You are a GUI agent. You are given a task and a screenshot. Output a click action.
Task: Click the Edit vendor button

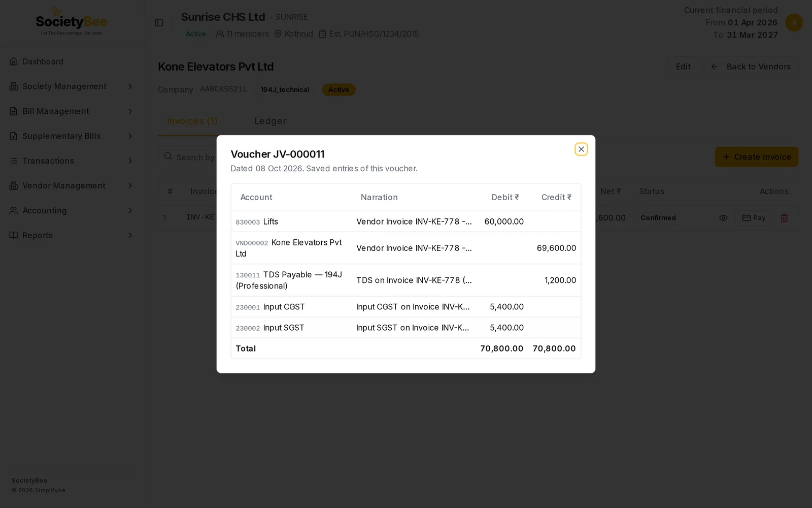[683, 67]
